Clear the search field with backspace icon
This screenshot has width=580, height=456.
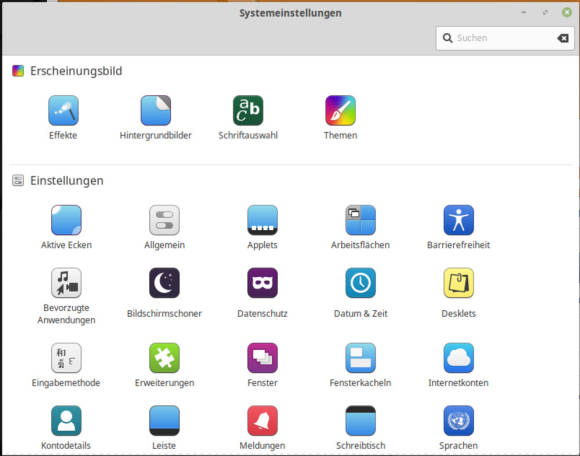pyautogui.click(x=563, y=38)
